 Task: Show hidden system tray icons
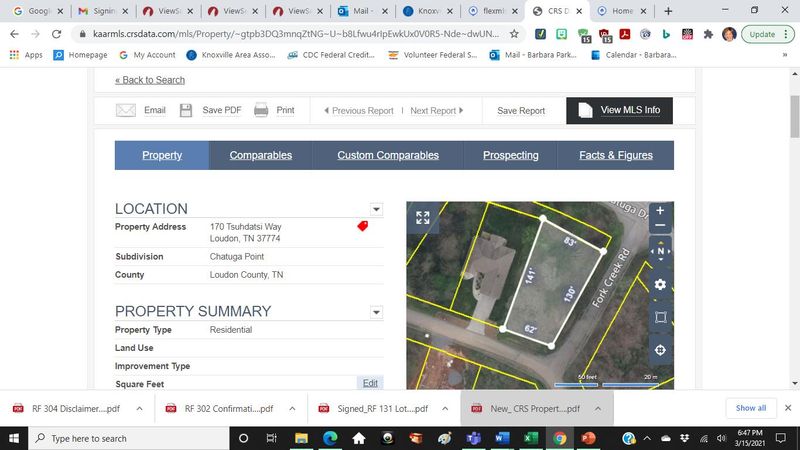click(647, 438)
